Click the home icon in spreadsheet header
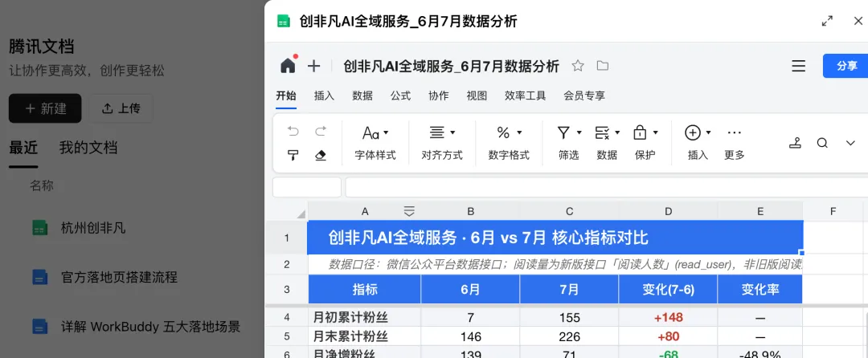This screenshot has width=868, height=358. (x=288, y=66)
